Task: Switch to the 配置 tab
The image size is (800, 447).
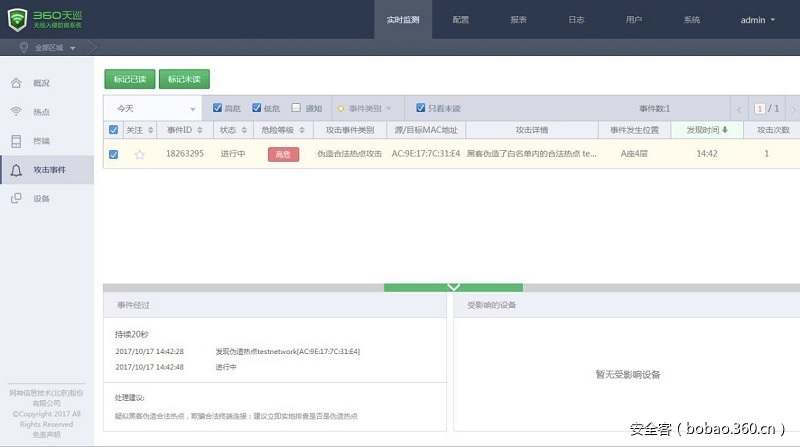Action: coord(460,19)
